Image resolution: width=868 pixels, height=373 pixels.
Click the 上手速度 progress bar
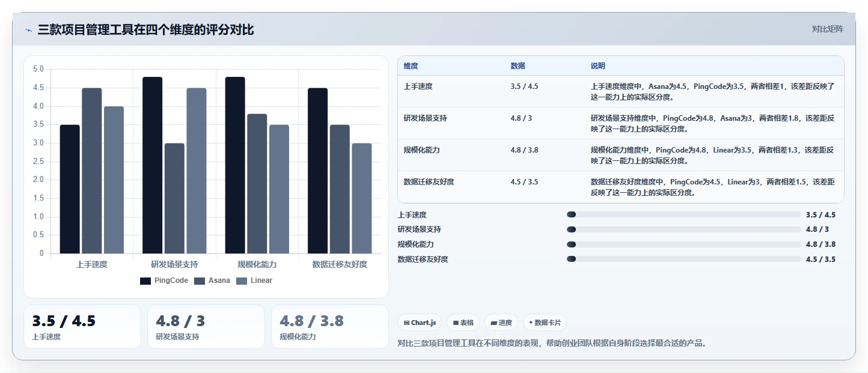[x=684, y=214]
